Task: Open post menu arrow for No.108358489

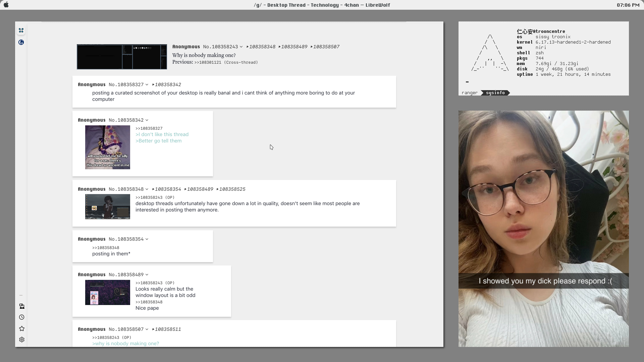Action: tap(147, 275)
